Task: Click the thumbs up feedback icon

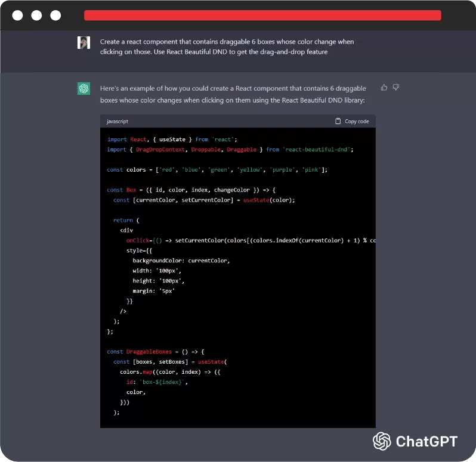Action: 384,88
